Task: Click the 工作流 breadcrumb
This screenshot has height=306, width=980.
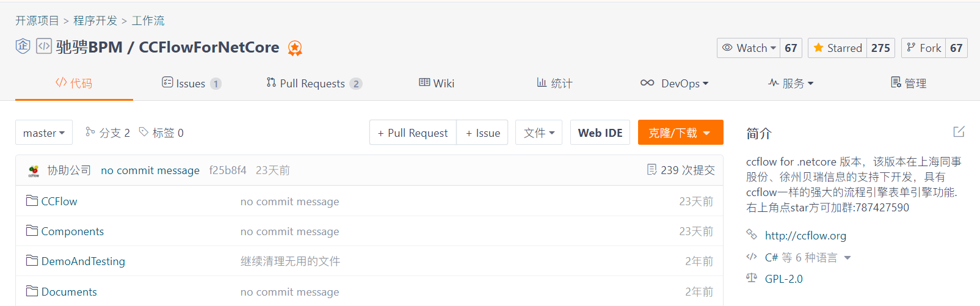Action: 148,20
